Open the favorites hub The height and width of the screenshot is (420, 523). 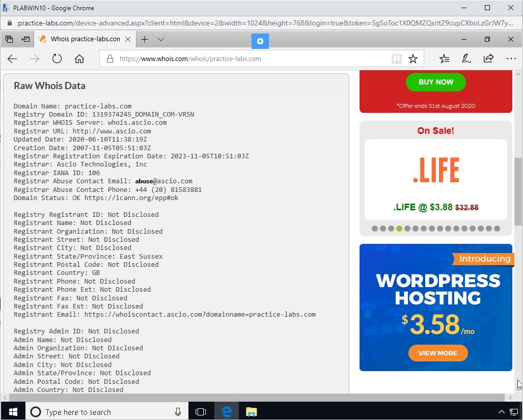coord(444,59)
